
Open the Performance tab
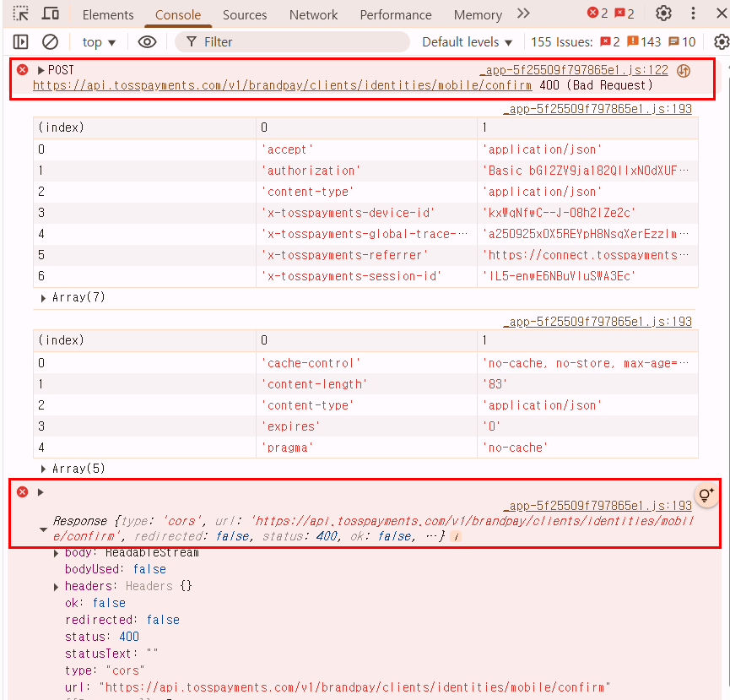click(396, 15)
